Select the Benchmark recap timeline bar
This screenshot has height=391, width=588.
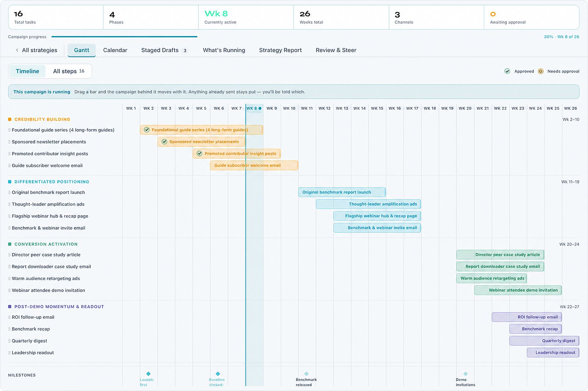(x=535, y=329)
